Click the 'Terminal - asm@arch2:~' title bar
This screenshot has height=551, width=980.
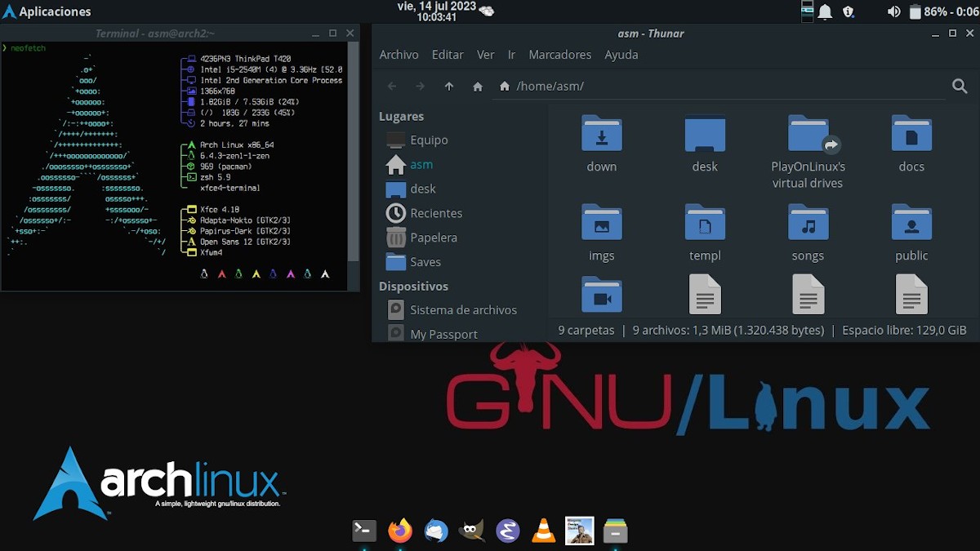[x=154, y=33]
